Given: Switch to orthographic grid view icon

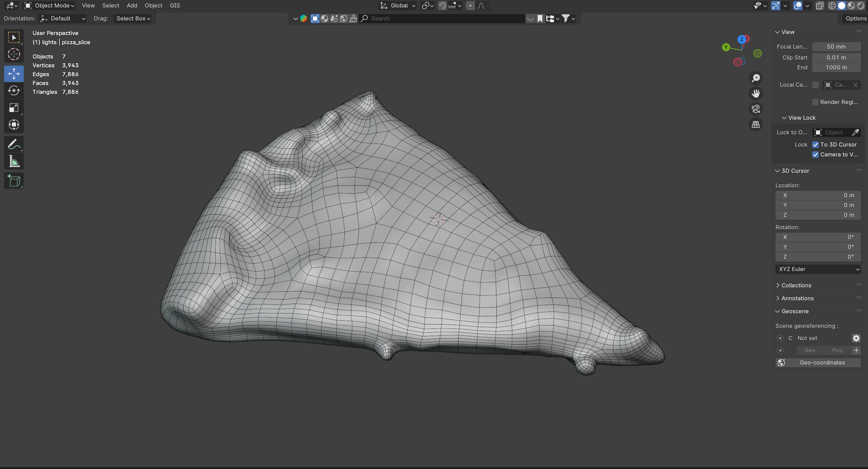Looking at the screenshot, I should coord(755,124).
